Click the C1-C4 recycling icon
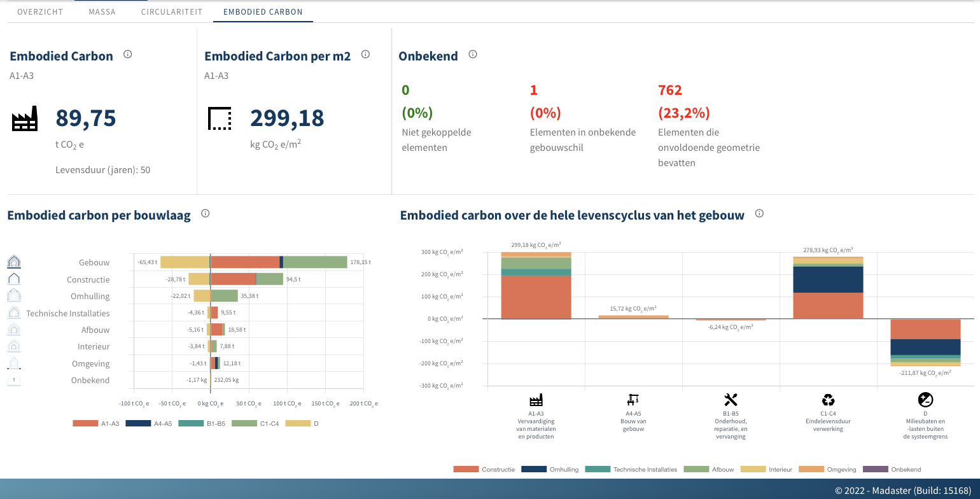Screen dimensions: 980x499 point(828,400)
